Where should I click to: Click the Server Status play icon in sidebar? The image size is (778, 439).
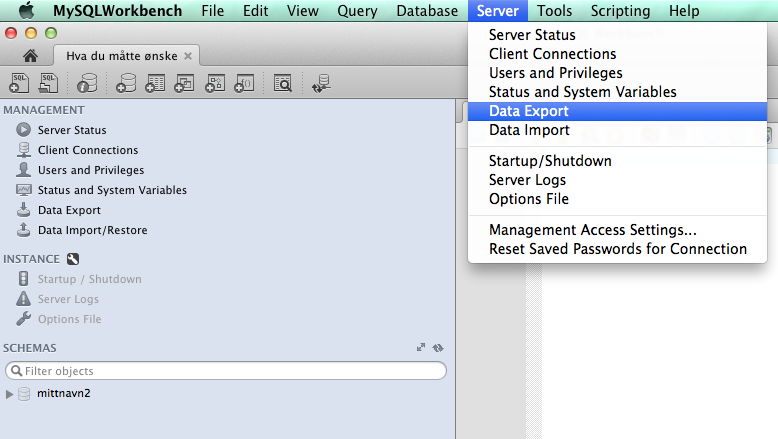point(23,129)
